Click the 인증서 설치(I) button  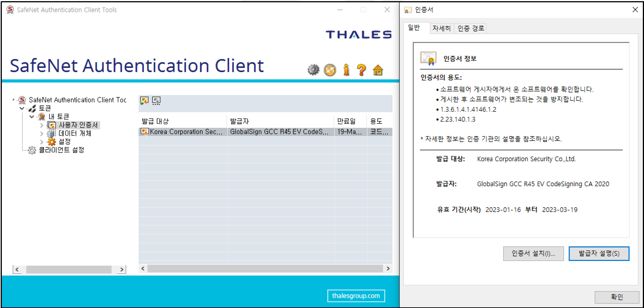point(533,253)
